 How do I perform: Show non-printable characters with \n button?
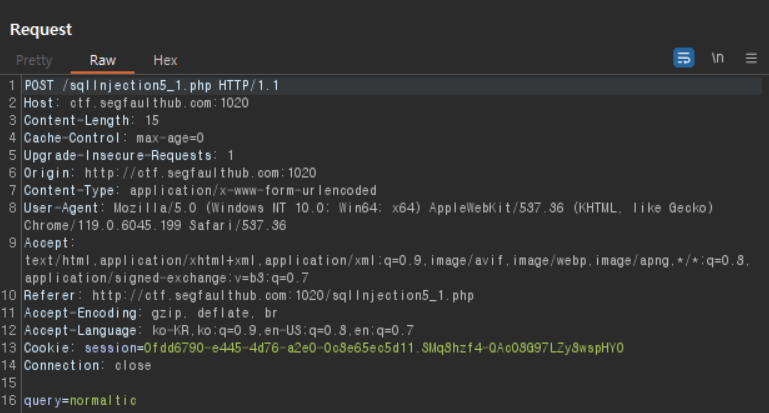pos(718,58)
